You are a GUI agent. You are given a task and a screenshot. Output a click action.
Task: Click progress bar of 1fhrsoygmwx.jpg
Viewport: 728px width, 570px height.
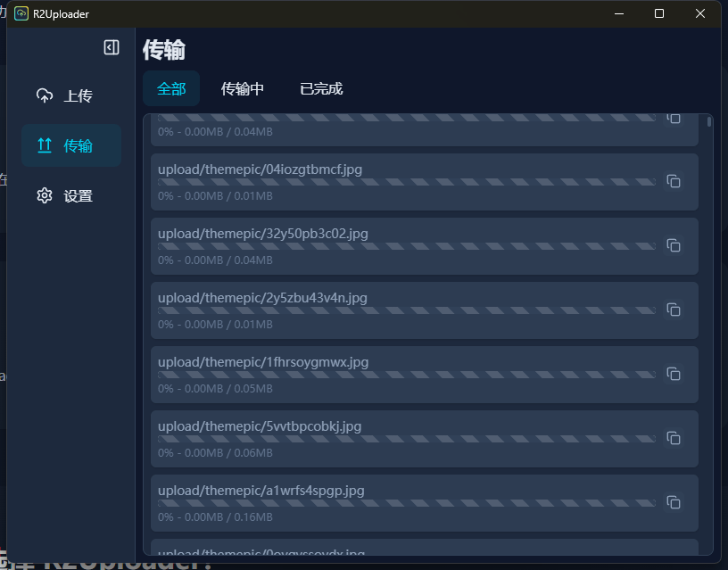(x=407, y=375)
